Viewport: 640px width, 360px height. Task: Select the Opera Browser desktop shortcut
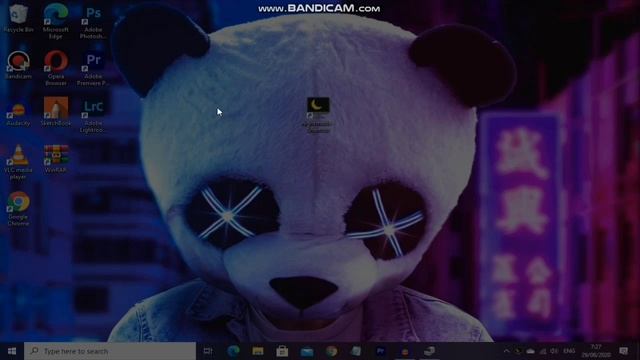[56, 68]
